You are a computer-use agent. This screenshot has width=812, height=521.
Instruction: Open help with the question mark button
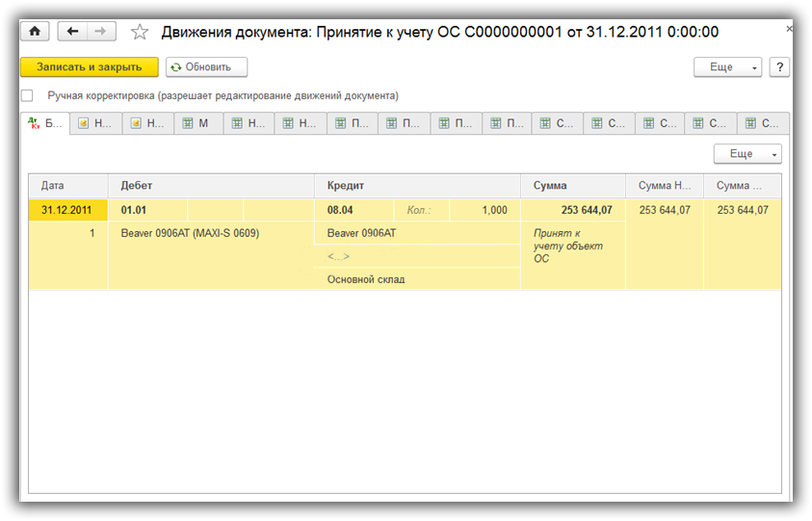click(x=778, y=67)
